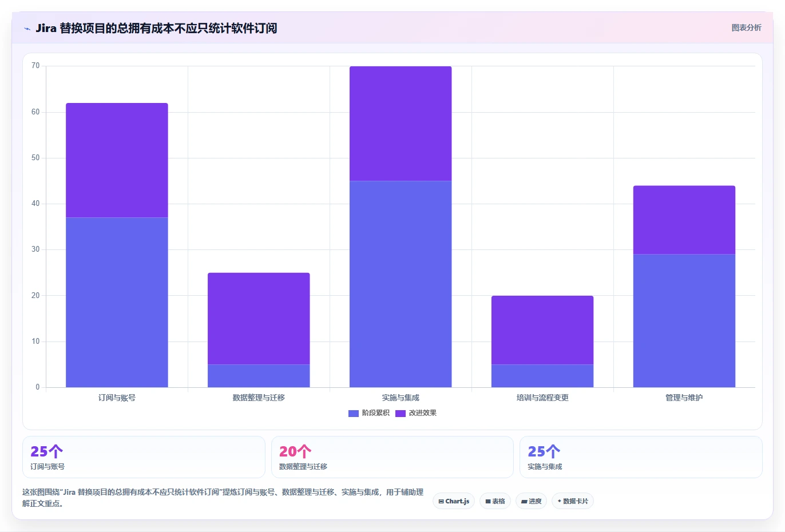The width and height of the screenshot is (785, 532).
Task: Click the 改进效果 legend label
Action: [x=422, y=413]
